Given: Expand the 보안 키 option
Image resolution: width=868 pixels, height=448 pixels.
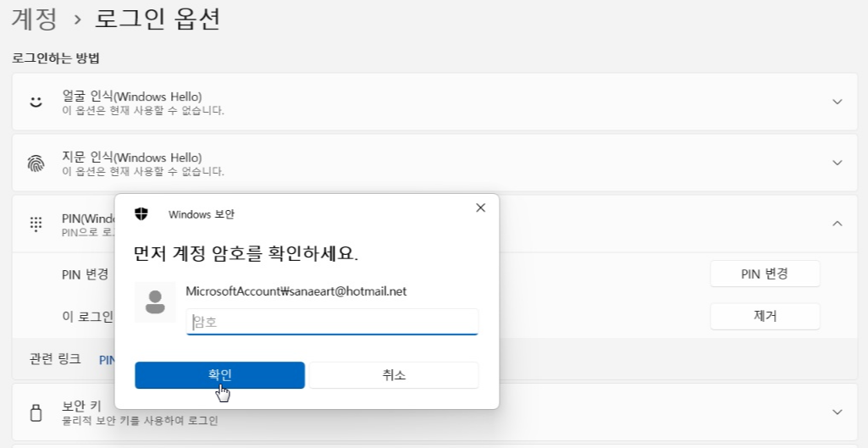Looking at the screenshot, I should (837, 412).
